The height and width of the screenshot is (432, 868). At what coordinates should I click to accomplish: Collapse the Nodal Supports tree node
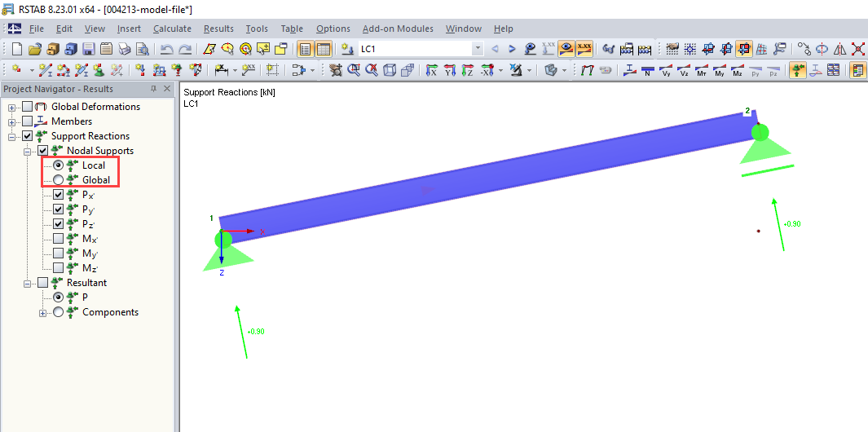(27, 152)
